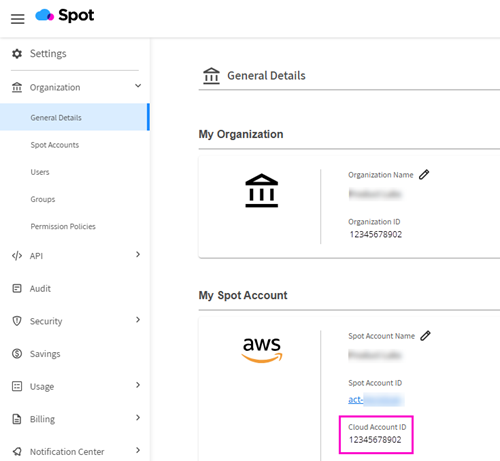Click the Usage grid icon
500x461 pixels.
coord(17,386)
